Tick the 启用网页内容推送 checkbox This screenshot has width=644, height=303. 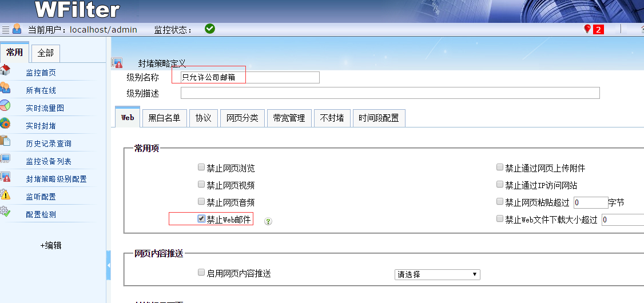[201, 273]
